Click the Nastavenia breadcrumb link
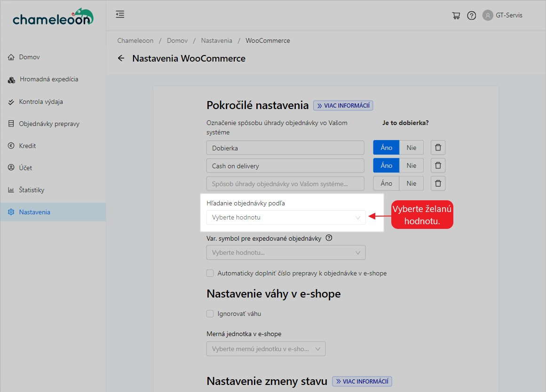This screenshot has width=546, height=392. 216,41
